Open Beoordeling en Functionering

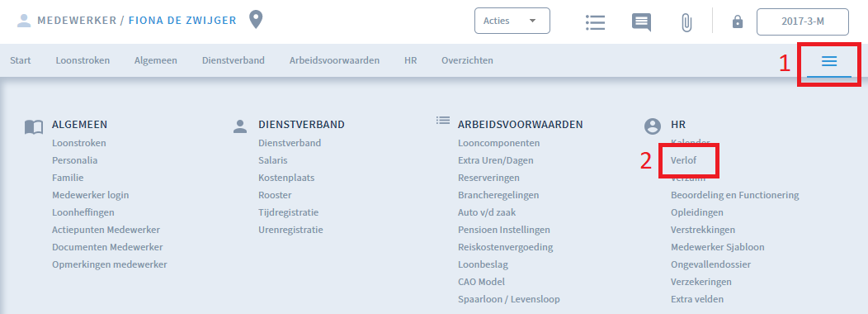[734, 195]
